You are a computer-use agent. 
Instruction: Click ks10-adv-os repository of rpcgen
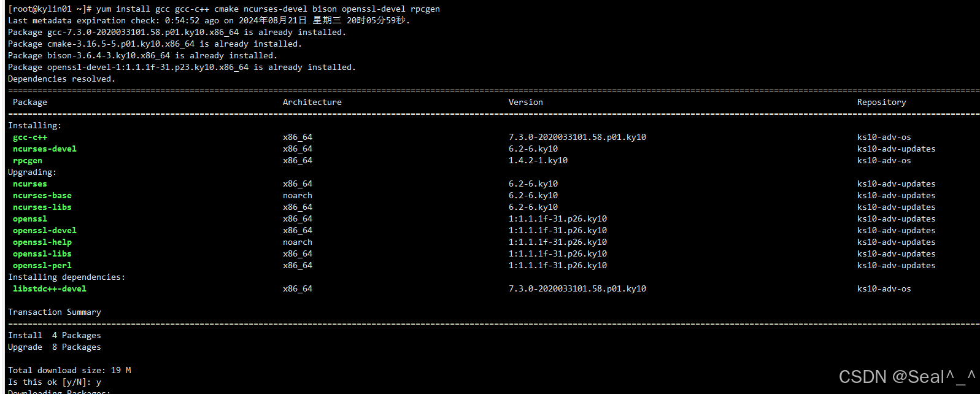pyautogui.click(x=884, y=161)
